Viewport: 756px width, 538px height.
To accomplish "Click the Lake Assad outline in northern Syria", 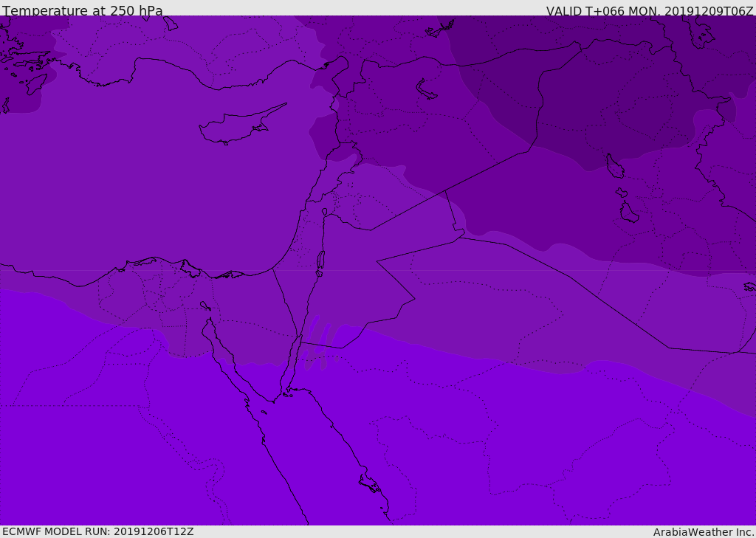I will click(x=426, y=89).
